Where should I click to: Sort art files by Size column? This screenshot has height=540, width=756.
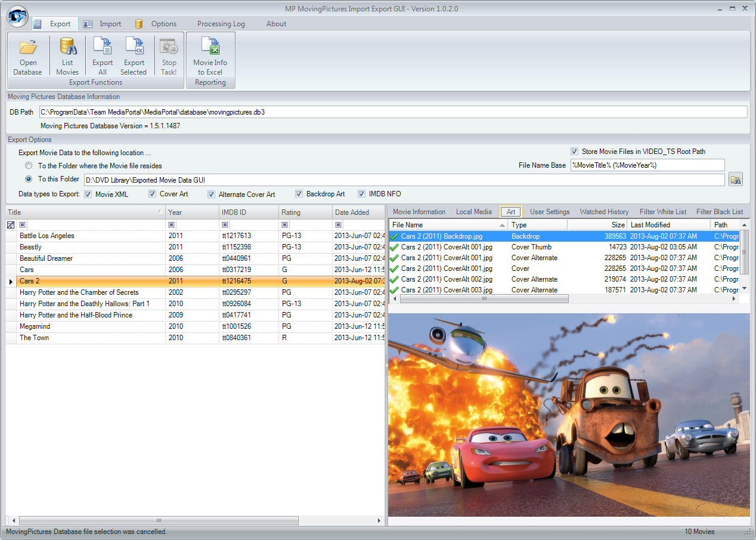(597, 225)
